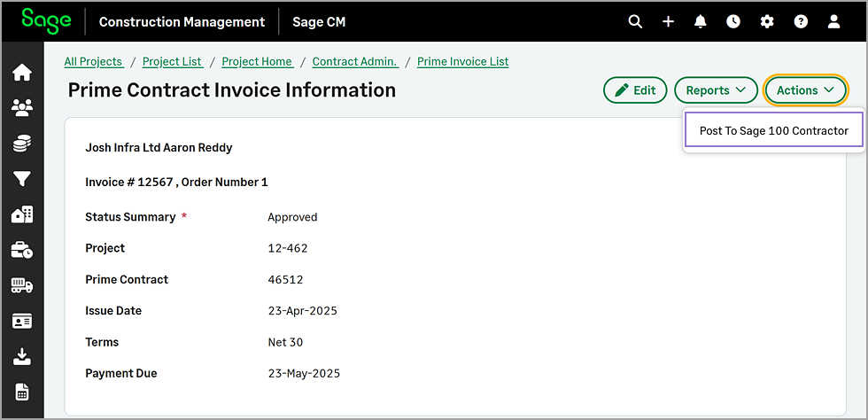Viewport: 868px width, 420px height.
Task: Open the Project List breadcrumb
Action: click(173, 61)
